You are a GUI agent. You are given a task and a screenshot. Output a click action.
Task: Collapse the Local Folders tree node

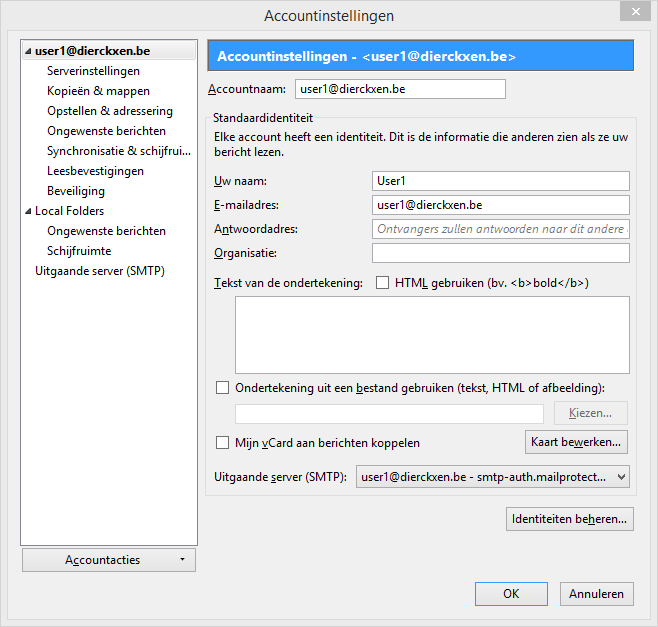pyautogui.click(x=28, y=211)
